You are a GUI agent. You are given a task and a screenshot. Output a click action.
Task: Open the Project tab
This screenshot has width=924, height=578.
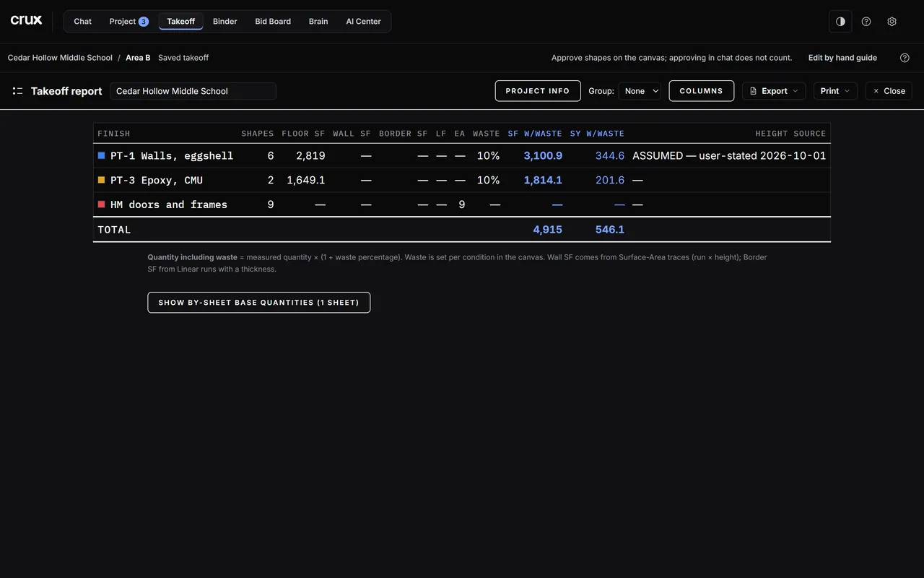(x=128, y=22)
